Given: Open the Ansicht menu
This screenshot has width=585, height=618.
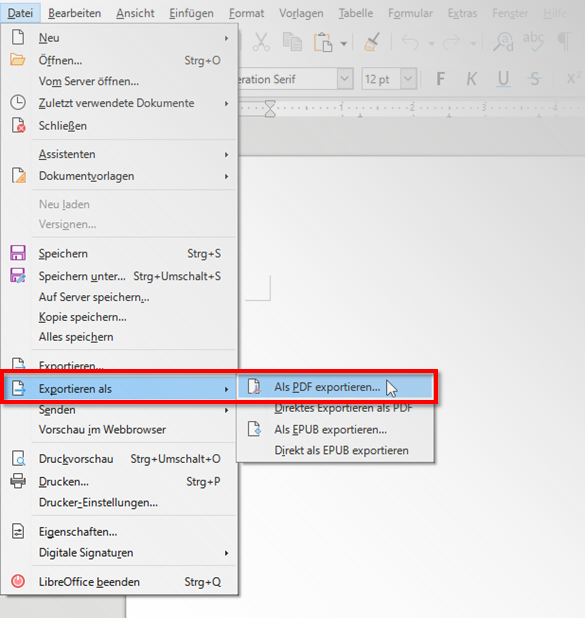Looking at the screenshot, I should click(x=135, y=13).
